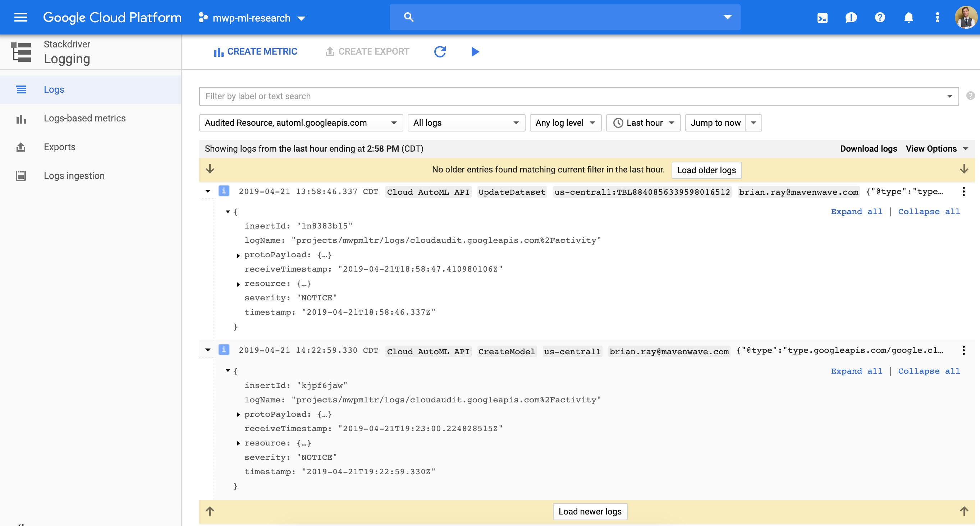Click the Load older logs button
Viewport: 980px width, 526px height.
point(706,170)
